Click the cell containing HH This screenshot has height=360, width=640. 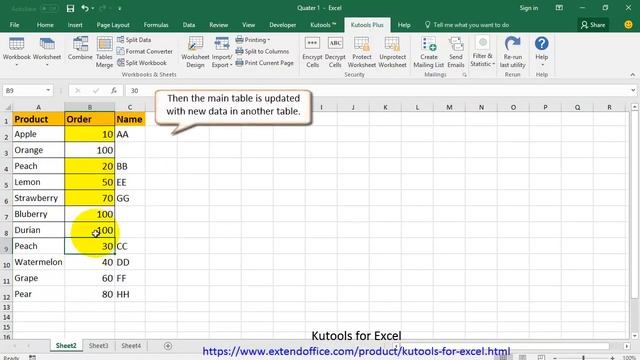tap(130, 294)
